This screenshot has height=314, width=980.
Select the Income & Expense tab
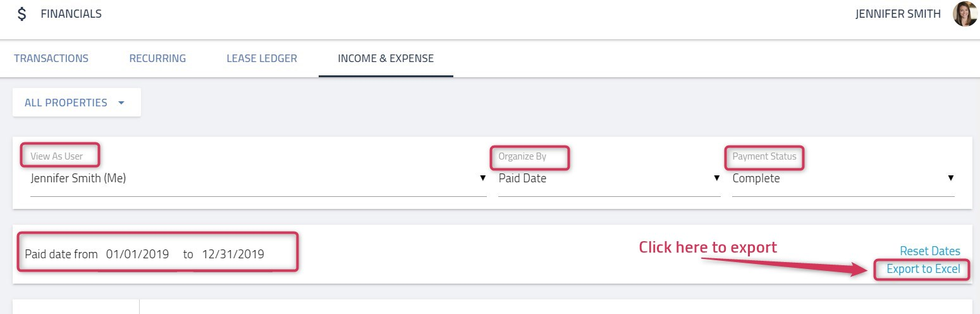386,58
